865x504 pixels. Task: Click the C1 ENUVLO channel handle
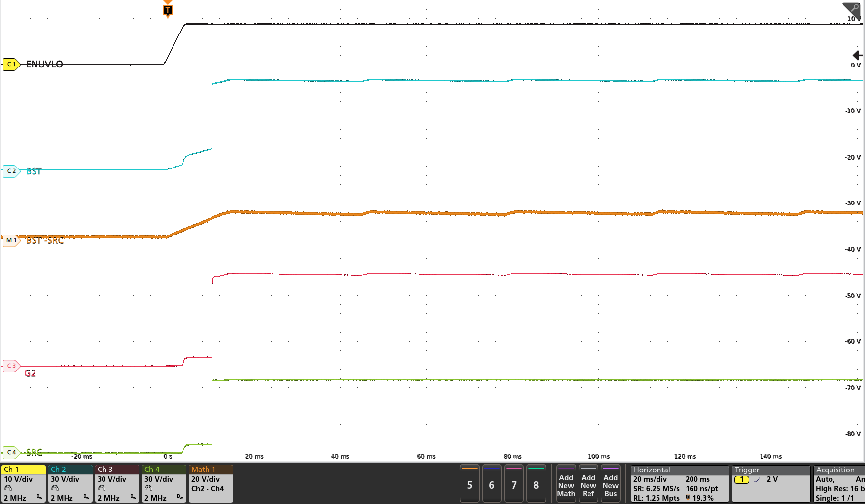pyautogui.click(x=11, y=64)
